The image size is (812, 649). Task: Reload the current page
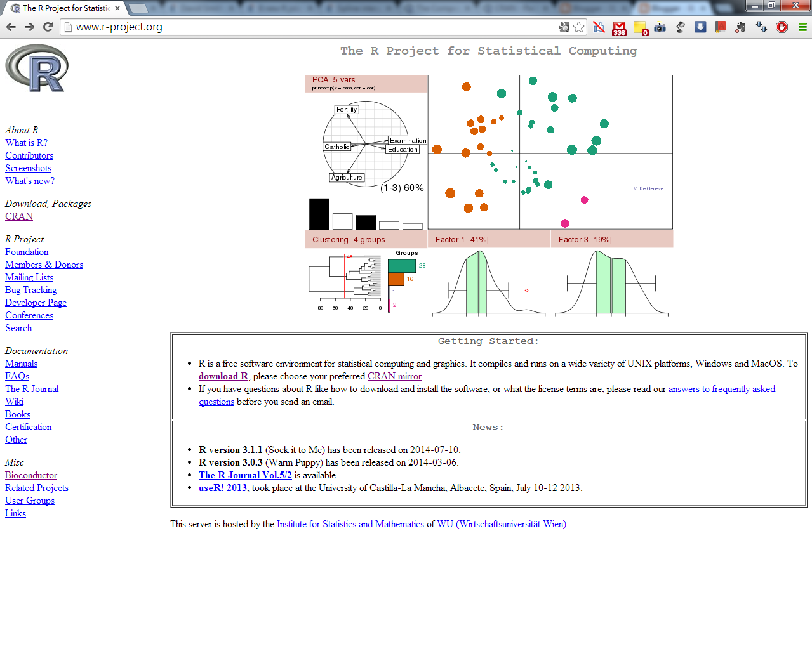[48, 27]
